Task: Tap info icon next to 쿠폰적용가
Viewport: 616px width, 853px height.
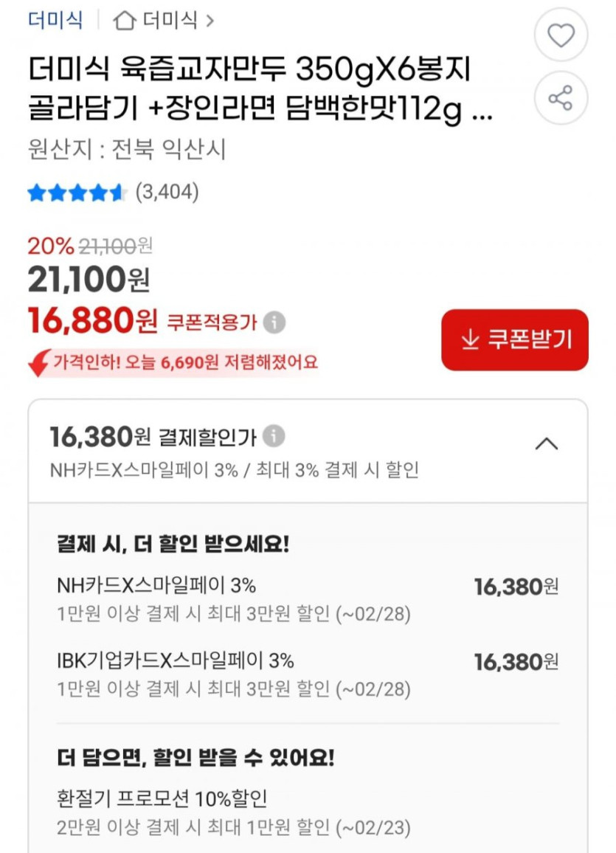Action: tap(274, 322)
